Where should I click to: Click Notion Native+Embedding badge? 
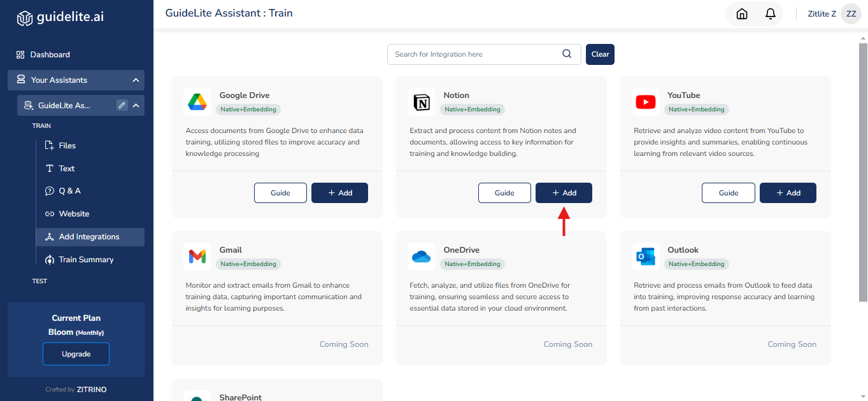(473, 109)
